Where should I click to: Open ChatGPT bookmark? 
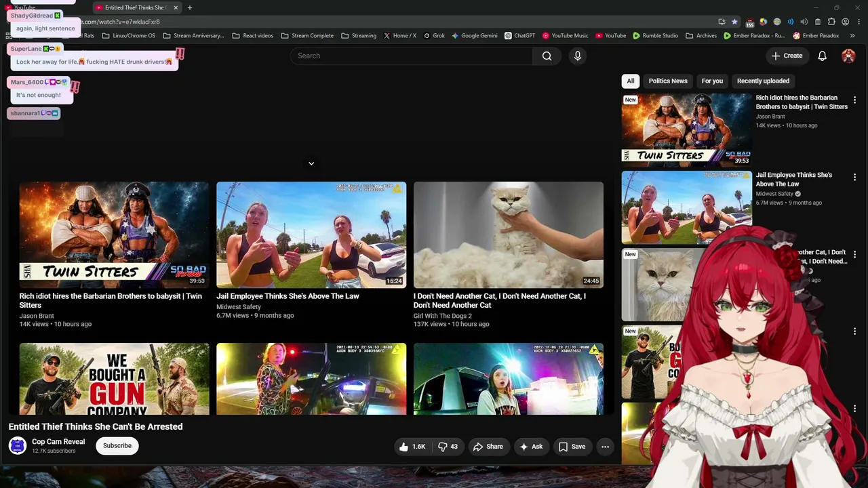[519, 35]
